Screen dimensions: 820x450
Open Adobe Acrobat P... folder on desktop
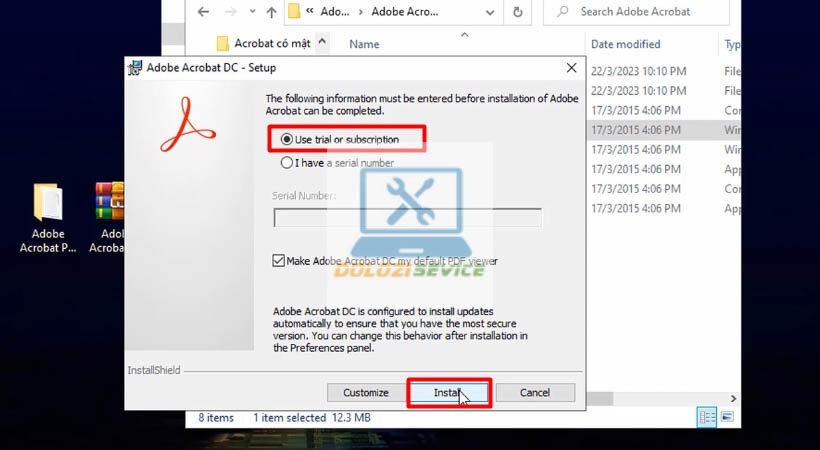click(48, 218)
